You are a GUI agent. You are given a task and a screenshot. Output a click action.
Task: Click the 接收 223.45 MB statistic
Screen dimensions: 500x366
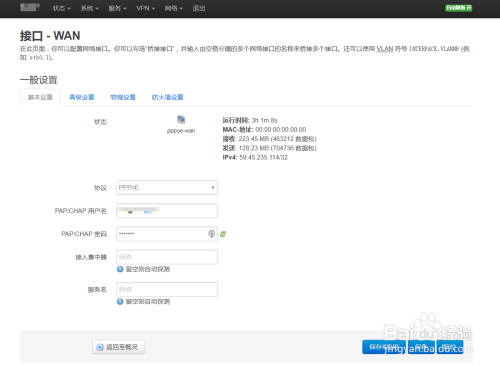(269, 139)
